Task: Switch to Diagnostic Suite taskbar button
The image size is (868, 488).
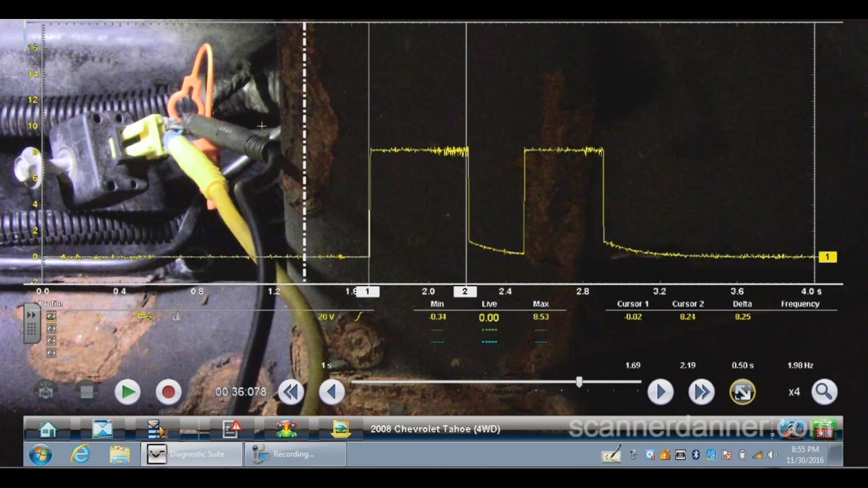Action: pyautogui.click(x=192, y=454)
